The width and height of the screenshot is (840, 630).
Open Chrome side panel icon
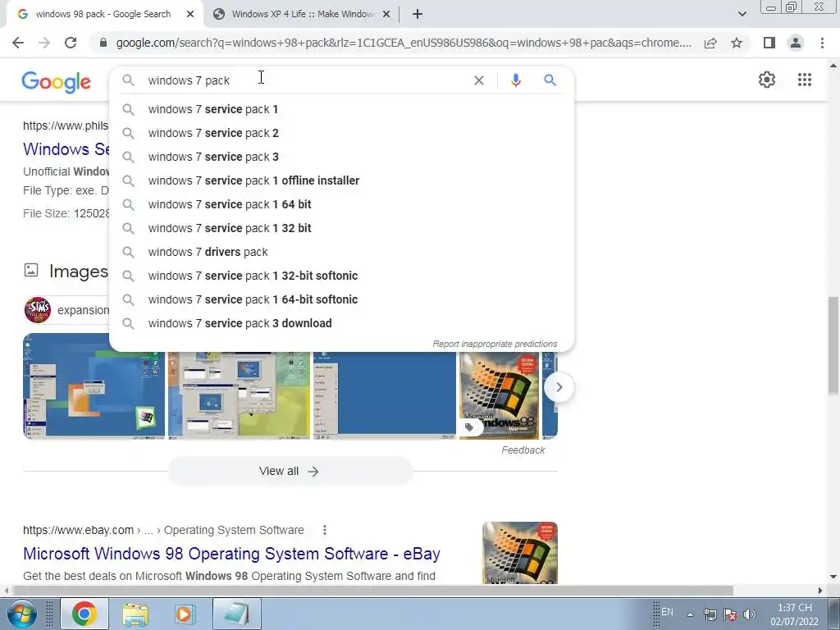click(769, 43)
